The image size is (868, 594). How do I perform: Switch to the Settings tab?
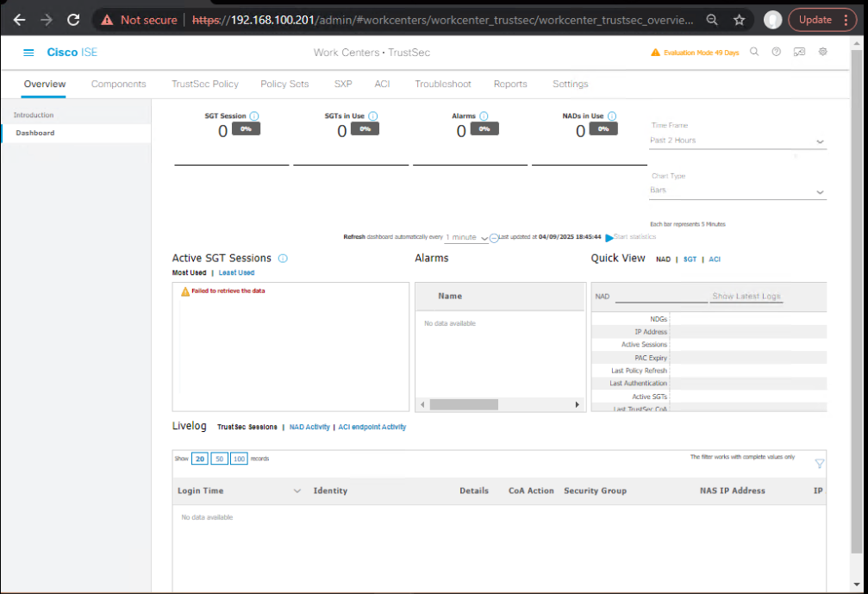[x=570, y=84]
